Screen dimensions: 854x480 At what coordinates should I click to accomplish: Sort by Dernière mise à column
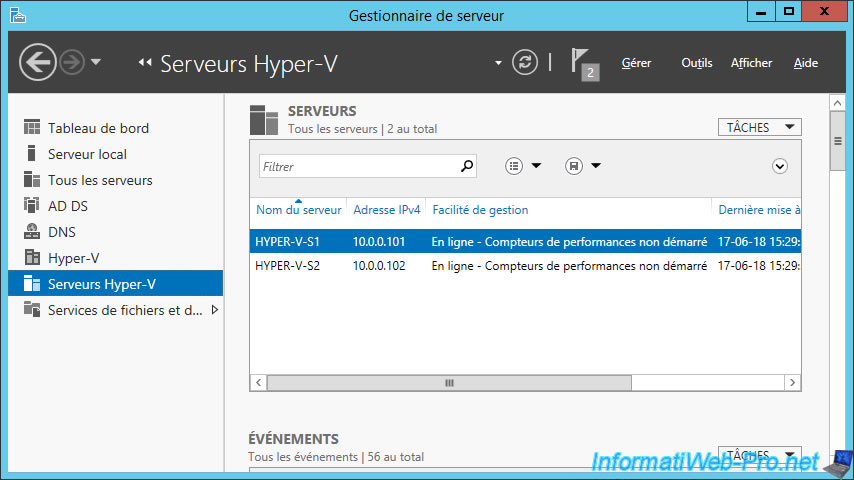click(x=757, y=210)
